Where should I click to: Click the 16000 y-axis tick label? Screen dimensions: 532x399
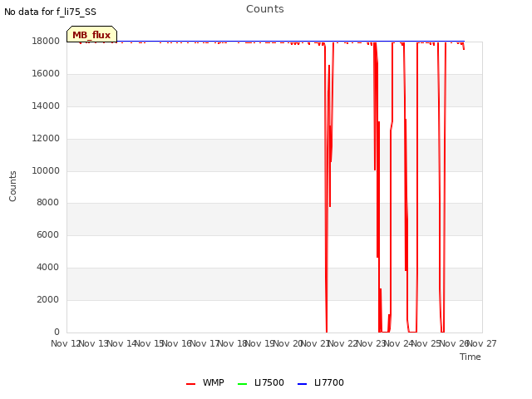tap(46, 74)
